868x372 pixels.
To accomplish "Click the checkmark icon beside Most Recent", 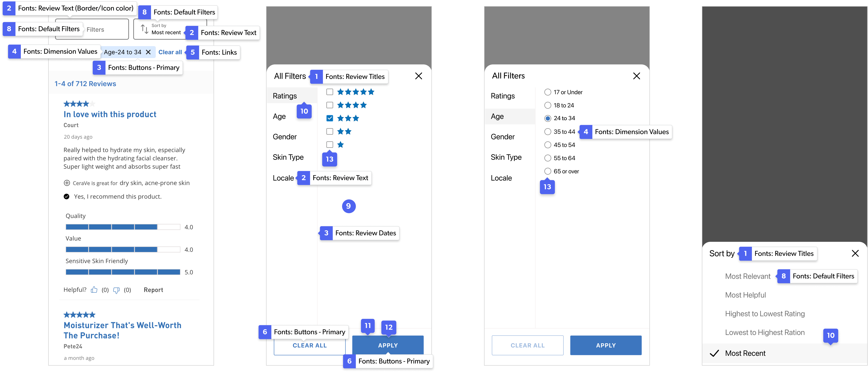I will pyautogui.click(x=714, y=353).
